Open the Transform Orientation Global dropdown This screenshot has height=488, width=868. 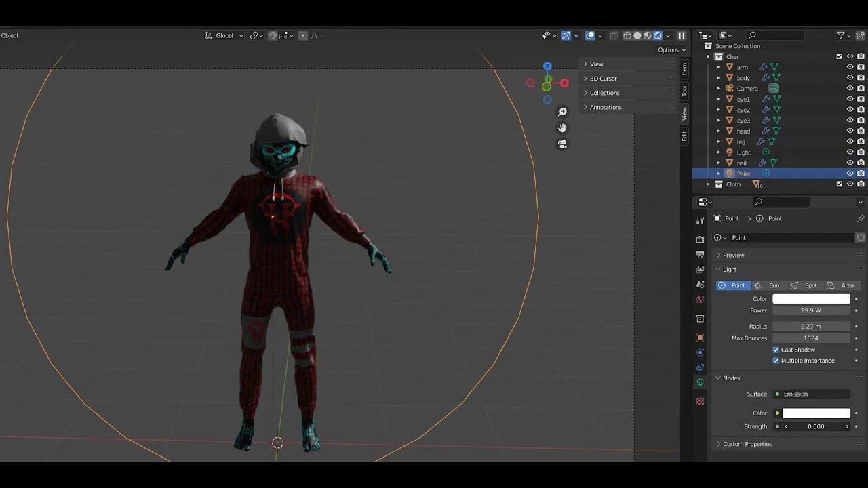tap(224, 35)
